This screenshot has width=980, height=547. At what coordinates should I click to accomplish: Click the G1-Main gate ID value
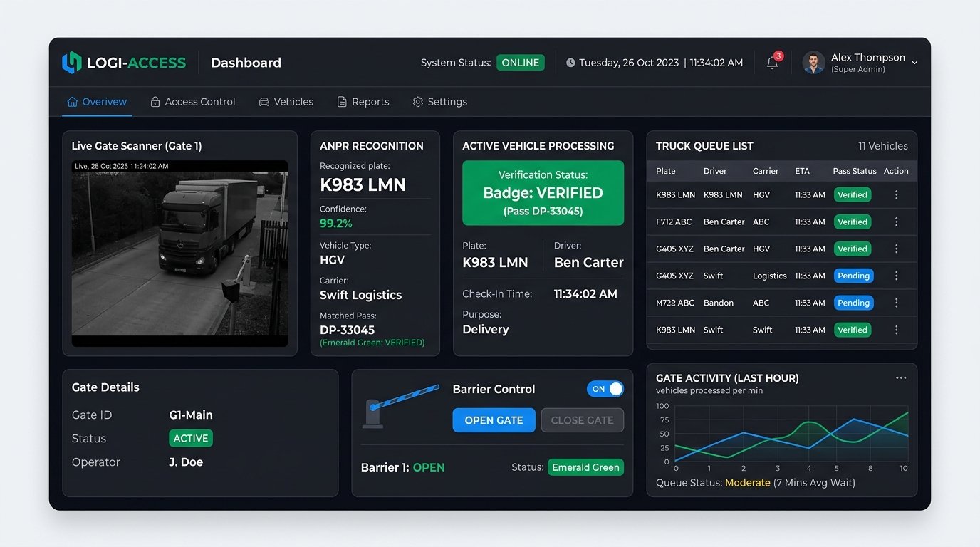(191, 415)
